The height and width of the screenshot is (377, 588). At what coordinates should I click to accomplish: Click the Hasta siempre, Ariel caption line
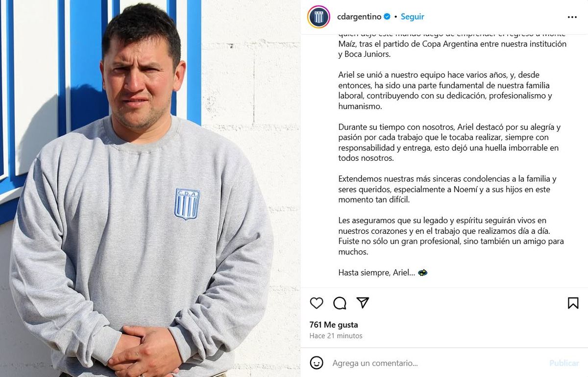tap(383, 273)
